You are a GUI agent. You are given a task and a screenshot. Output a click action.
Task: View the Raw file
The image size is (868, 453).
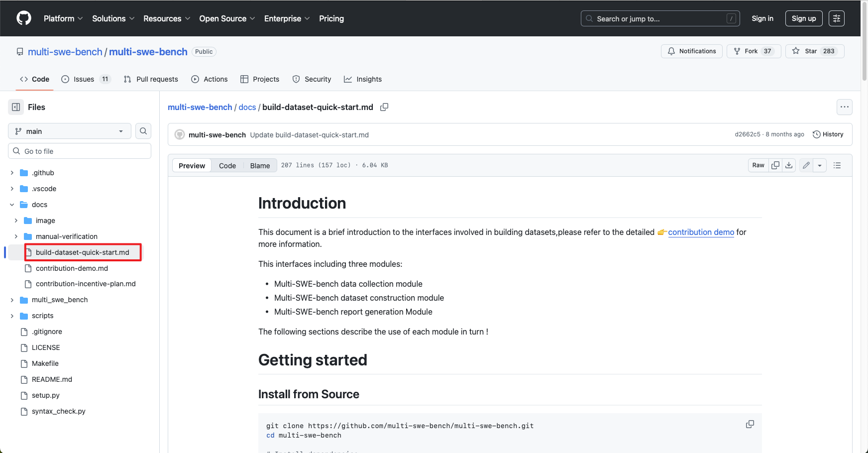tap(758, 165)
